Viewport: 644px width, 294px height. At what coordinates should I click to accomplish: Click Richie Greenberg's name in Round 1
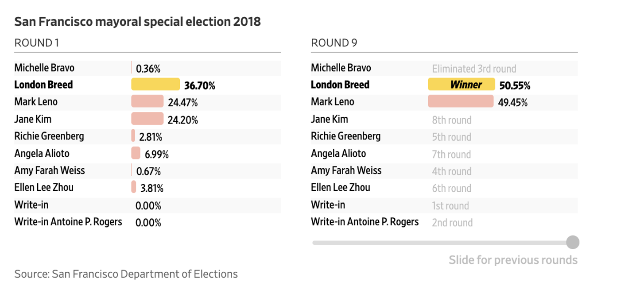49,136
